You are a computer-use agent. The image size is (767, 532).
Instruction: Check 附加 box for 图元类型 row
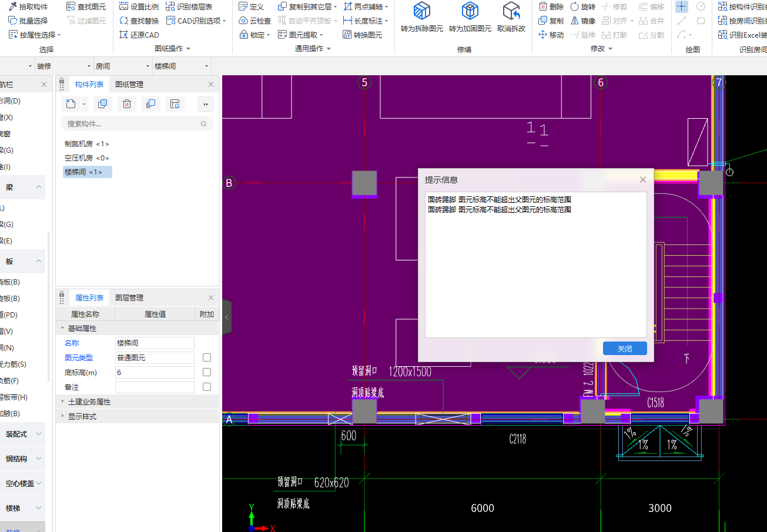pos(207,357)
